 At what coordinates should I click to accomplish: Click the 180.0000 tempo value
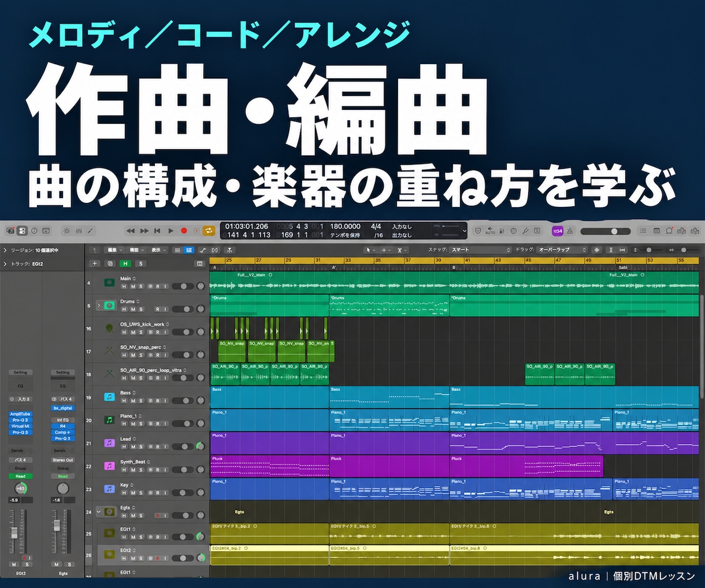coord(345,227)
